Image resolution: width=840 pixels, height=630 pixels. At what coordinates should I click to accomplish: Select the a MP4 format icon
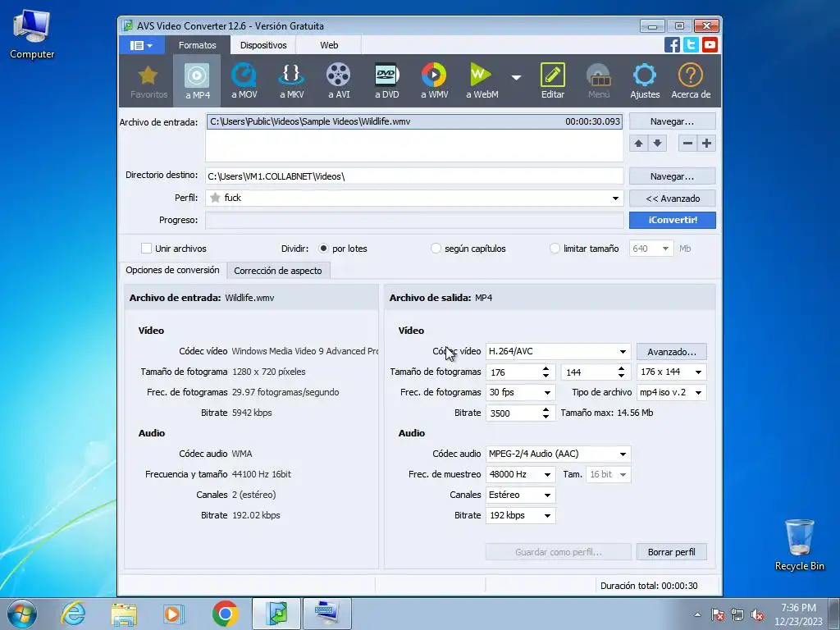pyautogui.click(x=197, y=81)
